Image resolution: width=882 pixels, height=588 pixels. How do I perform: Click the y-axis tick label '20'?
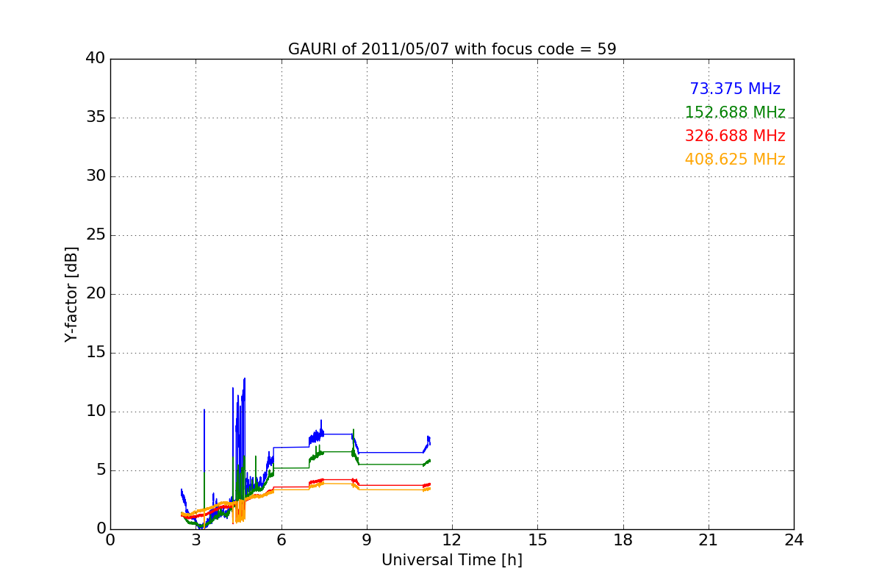tap(96, 294)
